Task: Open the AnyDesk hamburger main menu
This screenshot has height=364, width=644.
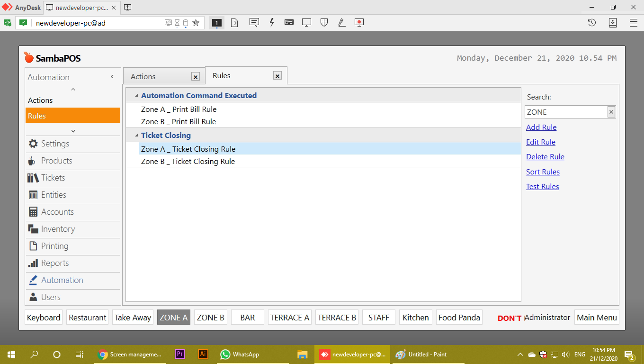Action: 634,22
